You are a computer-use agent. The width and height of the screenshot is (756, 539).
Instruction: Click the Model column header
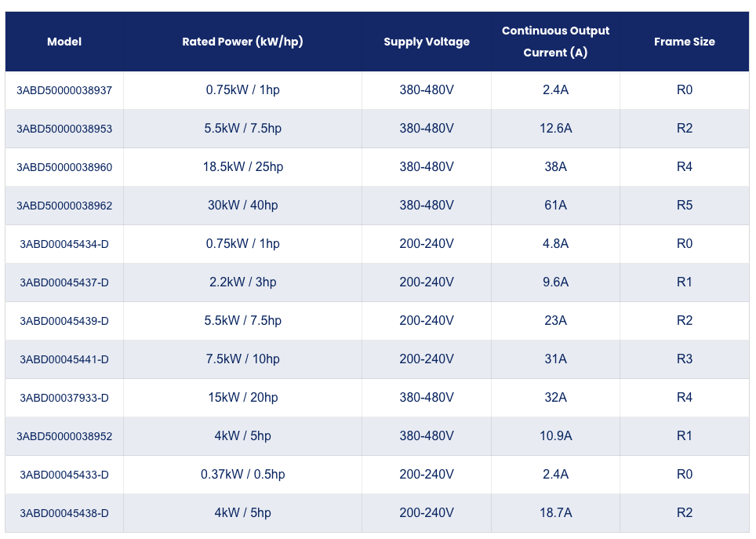[64, 42]
